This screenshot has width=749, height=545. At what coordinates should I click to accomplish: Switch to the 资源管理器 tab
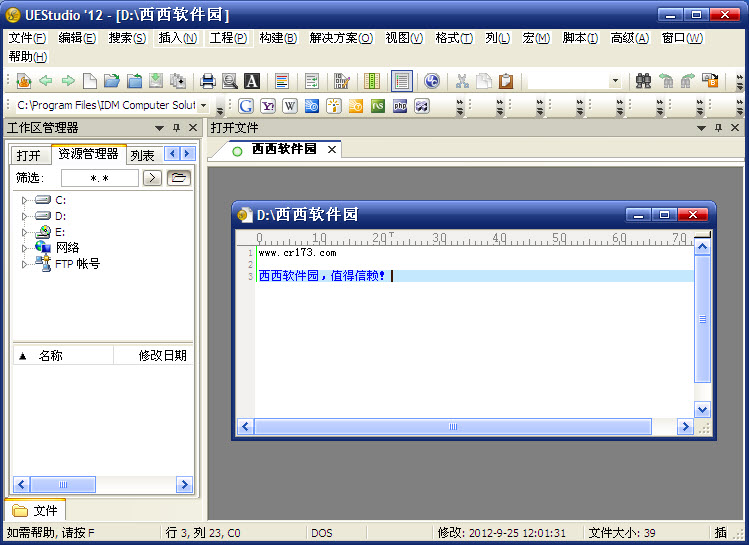[88, 154]
